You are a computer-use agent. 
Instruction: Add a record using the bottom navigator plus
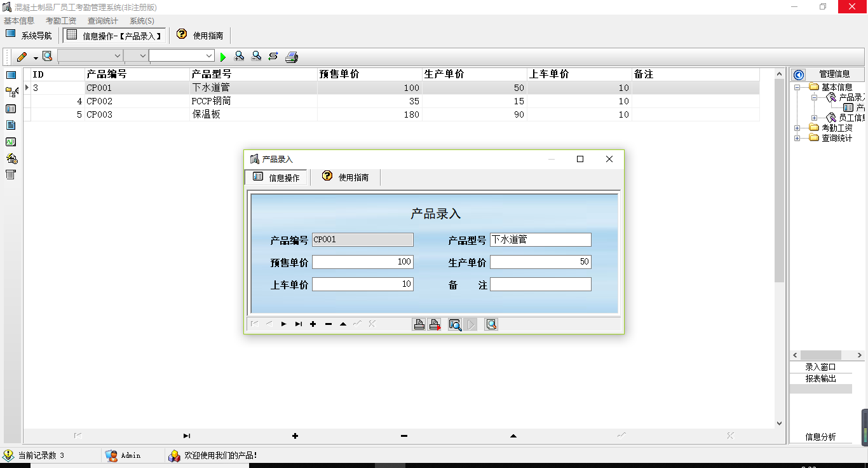coord(295,436)
